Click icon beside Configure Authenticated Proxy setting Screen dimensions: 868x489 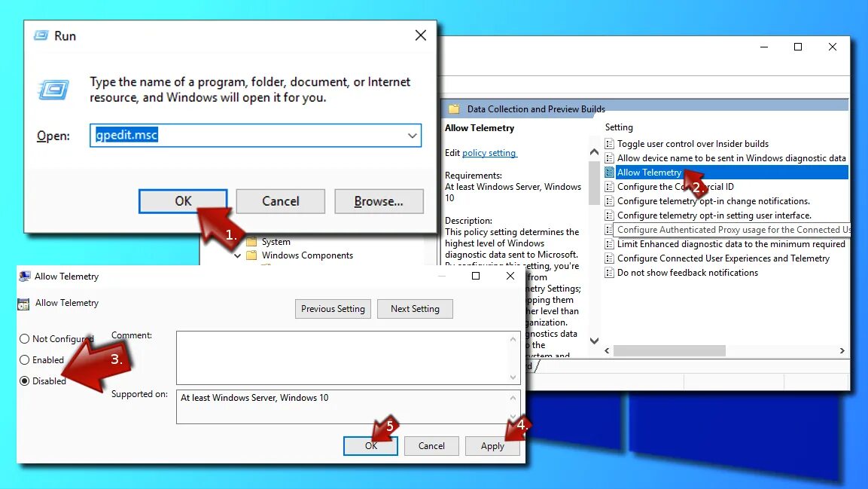pyautogui.click(x=610, y=231)
